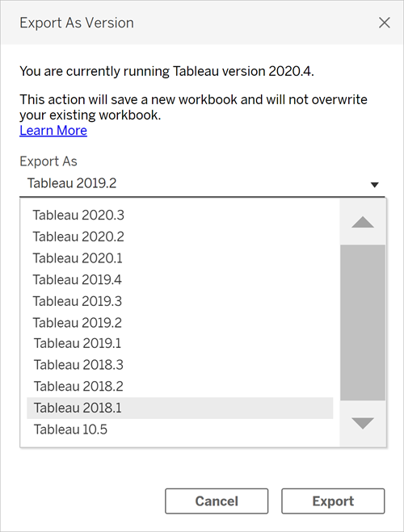Select highlighted Tableau 2018.1 entry
This screenshot has height=532, width=404.
(x=180, y=408)
